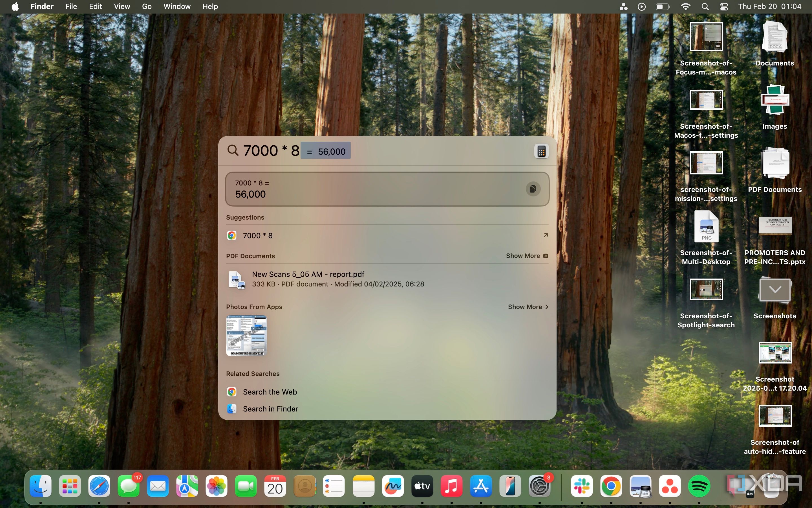Open the Window menu
This screenshot has width=812, height=508.
177,6
